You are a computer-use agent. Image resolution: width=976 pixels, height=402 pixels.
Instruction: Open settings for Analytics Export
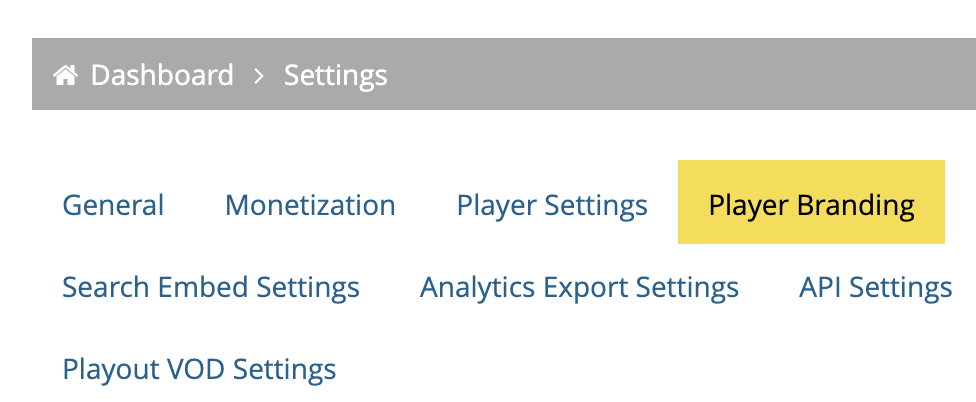click(580, 287)
